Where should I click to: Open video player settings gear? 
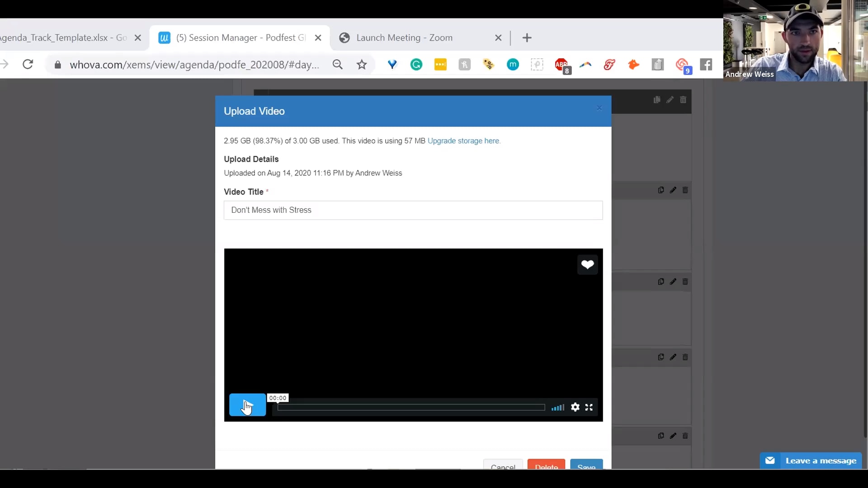pyautogui.click(x=575, y=407)
